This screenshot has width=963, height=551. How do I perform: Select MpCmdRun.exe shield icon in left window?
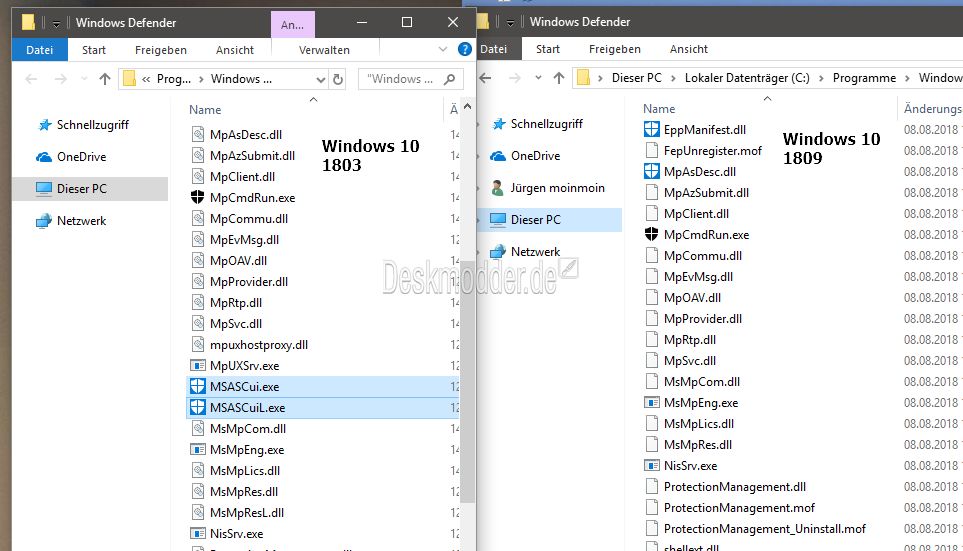pyautogui.click(x=197, y=197)
